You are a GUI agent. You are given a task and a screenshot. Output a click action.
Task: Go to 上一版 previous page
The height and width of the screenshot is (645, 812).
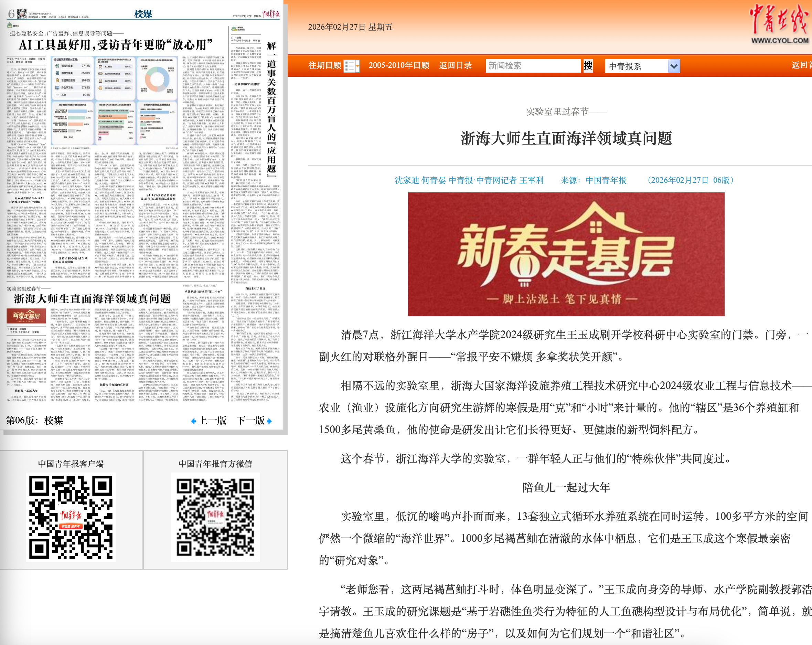(212, 421)
